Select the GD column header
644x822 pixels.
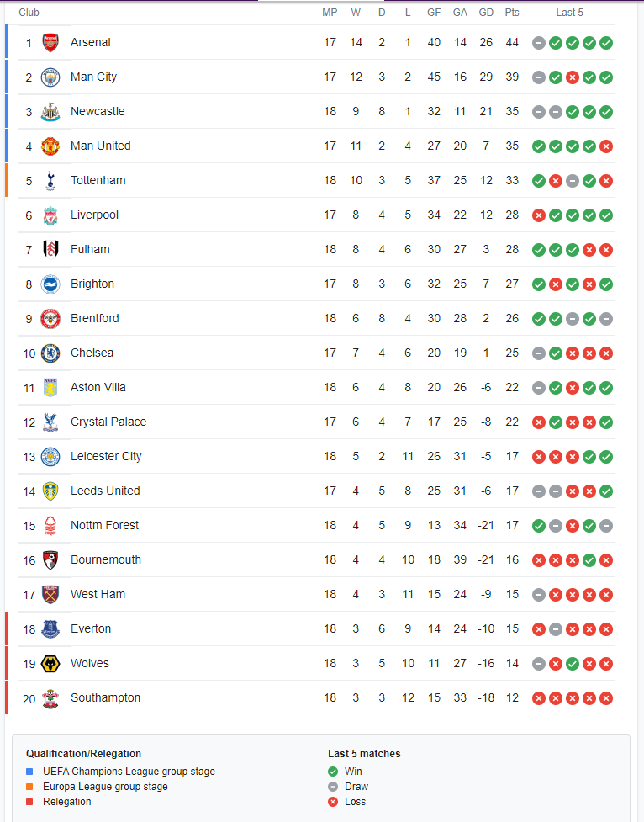[x=486, y=13]
